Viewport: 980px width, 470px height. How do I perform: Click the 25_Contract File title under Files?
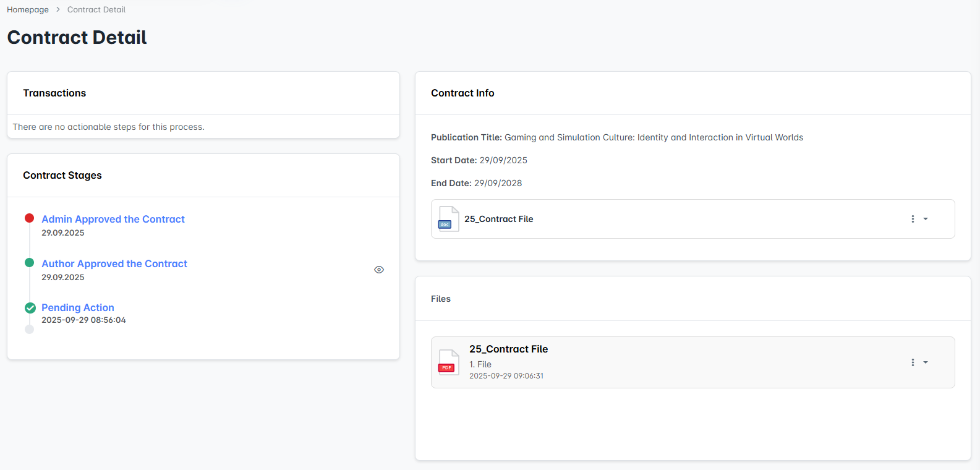pos(508,349)
